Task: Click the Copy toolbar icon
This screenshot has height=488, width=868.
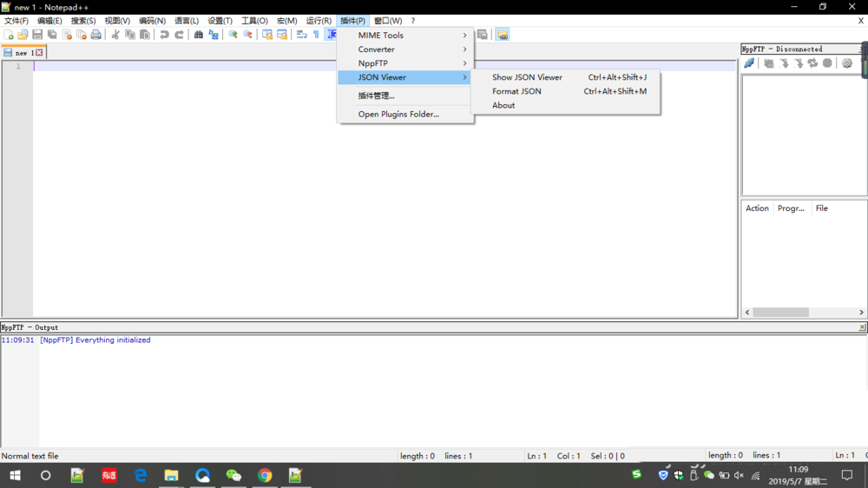Action: coord(130,35)
